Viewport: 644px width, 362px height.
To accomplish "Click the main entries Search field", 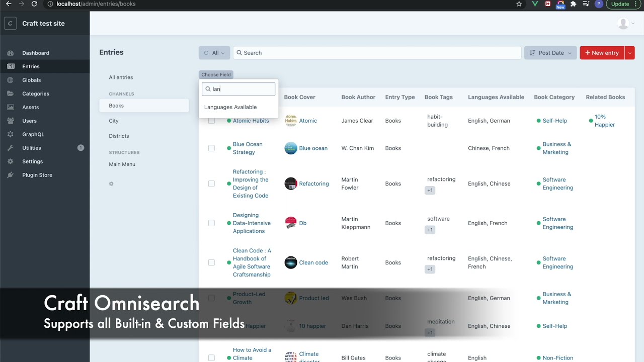I will (377, 53).
